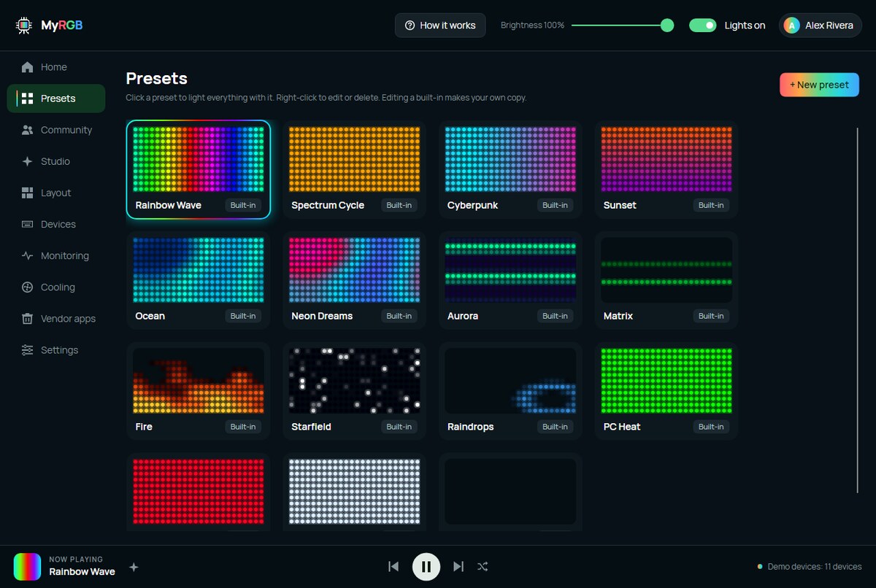Viewport: 876px width, 588px height.
Task: Click the question mark icon in How it works
Action: [410, 26]
